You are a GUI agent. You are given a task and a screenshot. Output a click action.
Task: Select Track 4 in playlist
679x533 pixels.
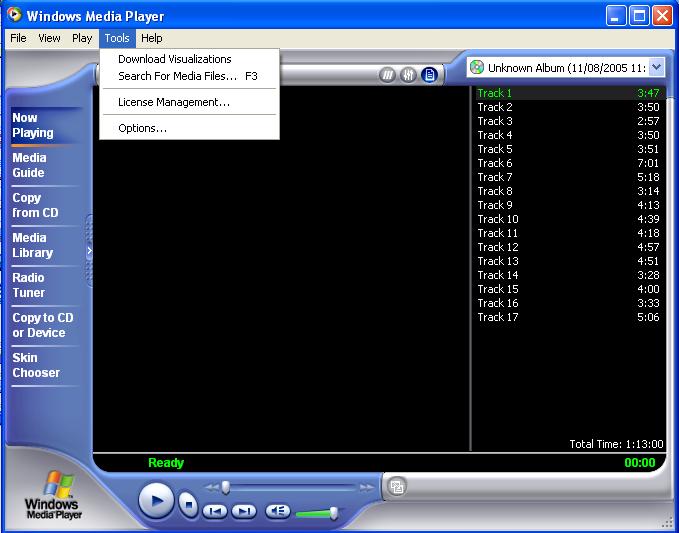tap(569, 135)
